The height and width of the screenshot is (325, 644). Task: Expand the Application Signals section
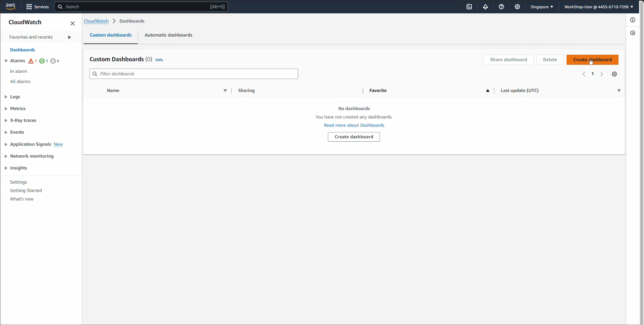(x=6, y=144)
